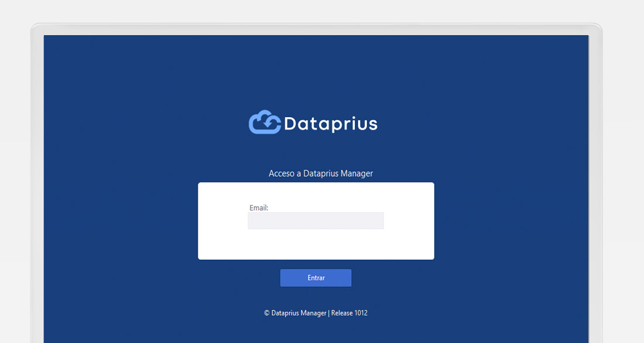The image size is (644, 343).
Task: Click the Dataprius cloud logo icon
Action: pyautogui.click(x=265, y=122)
